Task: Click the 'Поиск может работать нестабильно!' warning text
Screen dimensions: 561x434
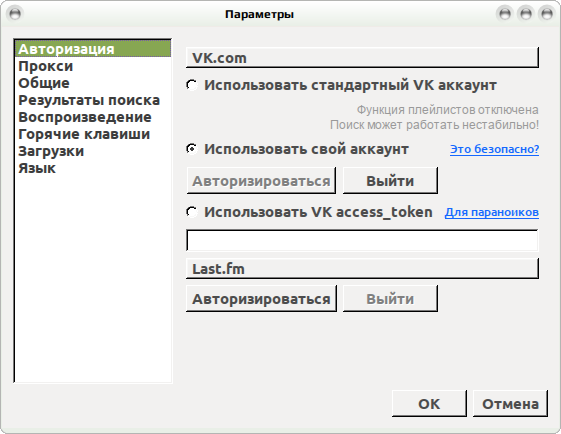Action: 434,125
